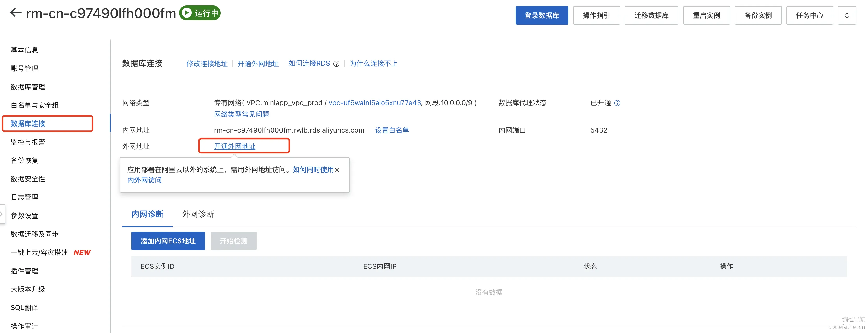
Task: Click internal address rm-cn-c97490lfh000fm.rwlb.rds.aliyuncs.com
Action: click(289, 130)
